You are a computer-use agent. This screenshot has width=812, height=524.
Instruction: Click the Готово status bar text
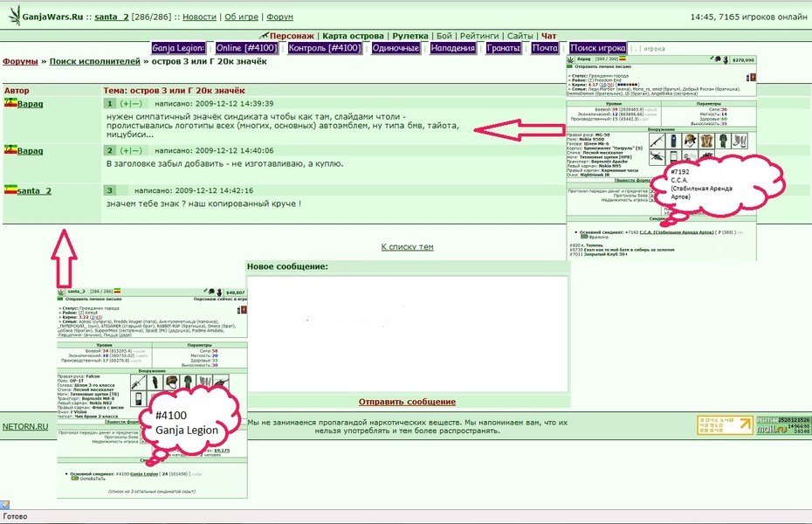coord(15,516)
